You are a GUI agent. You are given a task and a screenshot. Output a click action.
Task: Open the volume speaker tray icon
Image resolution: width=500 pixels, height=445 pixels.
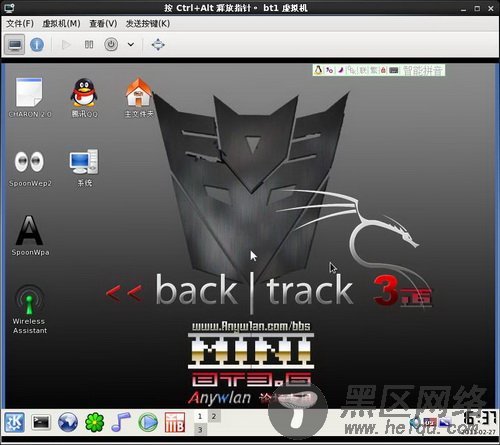(x=415, y=423)
